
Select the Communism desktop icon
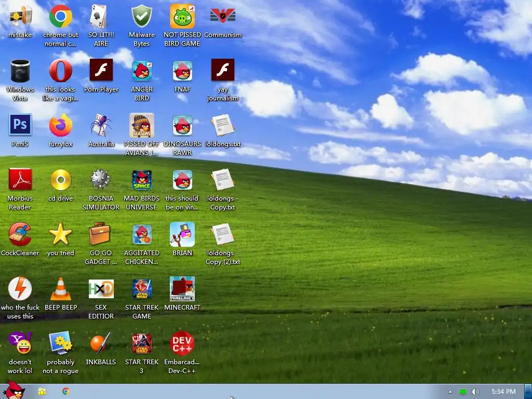click(222, 16)
